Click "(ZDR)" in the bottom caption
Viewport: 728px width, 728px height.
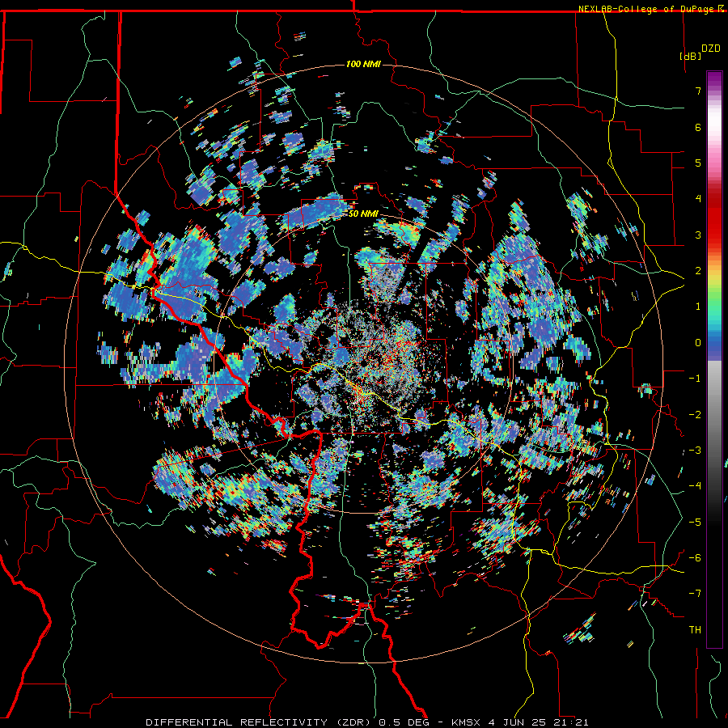[354, 722]
